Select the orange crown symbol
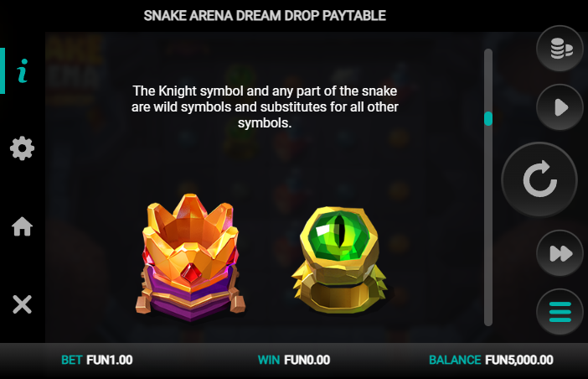Image resolution: width=588 pixels, height=379 pixels. tap(190, 257)
